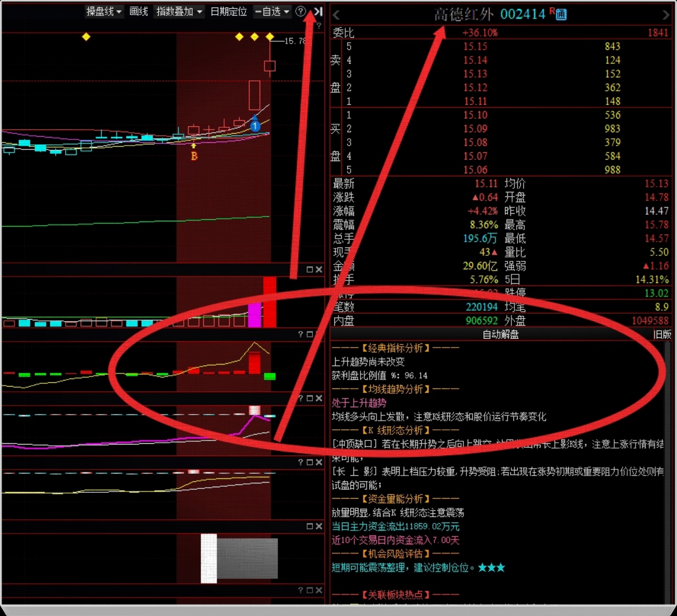Maximize the gray block indicator sub-chart
Screen dimensions: 677x616
[309, 526]
